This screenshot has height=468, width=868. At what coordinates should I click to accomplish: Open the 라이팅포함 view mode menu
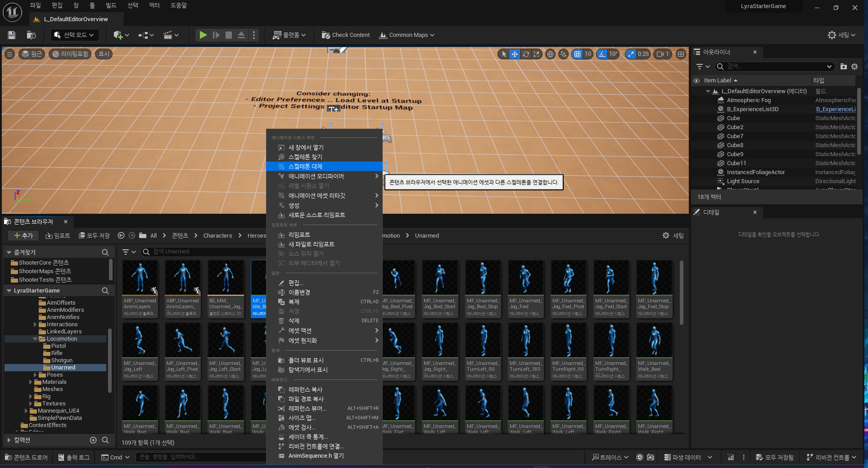tap(70, 54)
